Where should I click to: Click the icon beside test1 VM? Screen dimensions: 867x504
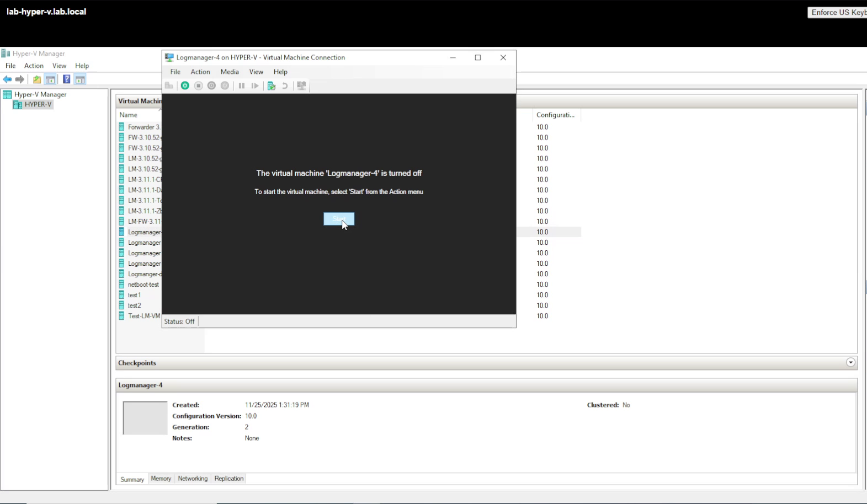click(121, 295)
